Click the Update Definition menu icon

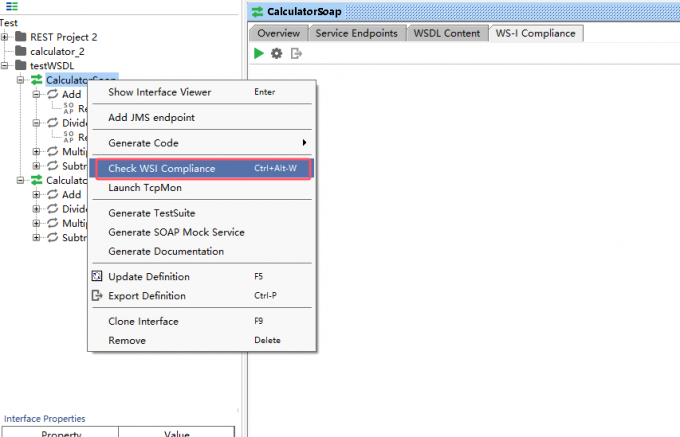pos(97,276)
